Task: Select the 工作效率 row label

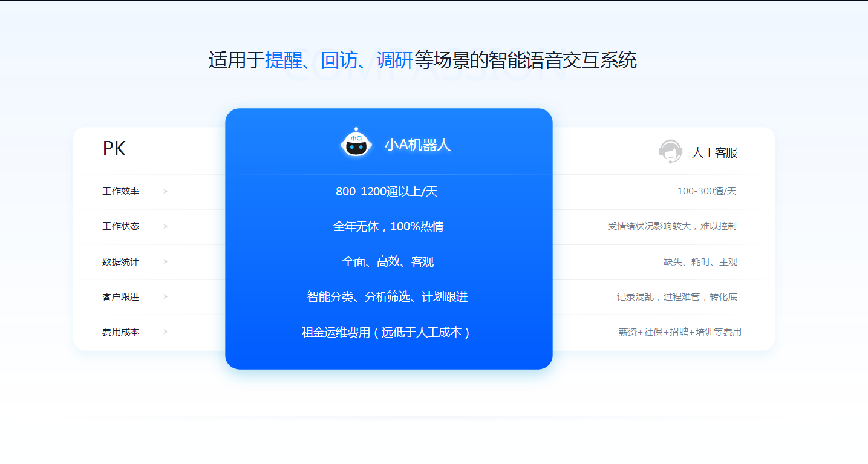Action: coord(121,191)
